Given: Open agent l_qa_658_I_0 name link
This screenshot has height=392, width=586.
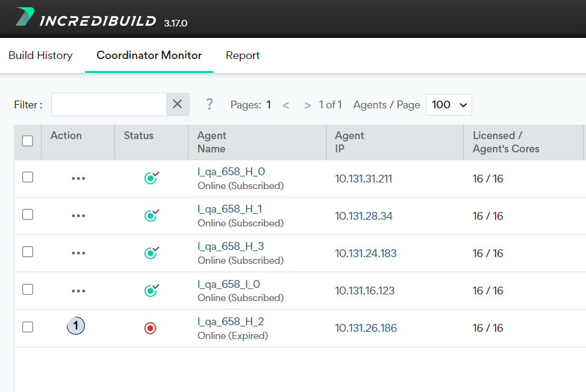Looking at the screenshot, I should click(x=228, y=284).
